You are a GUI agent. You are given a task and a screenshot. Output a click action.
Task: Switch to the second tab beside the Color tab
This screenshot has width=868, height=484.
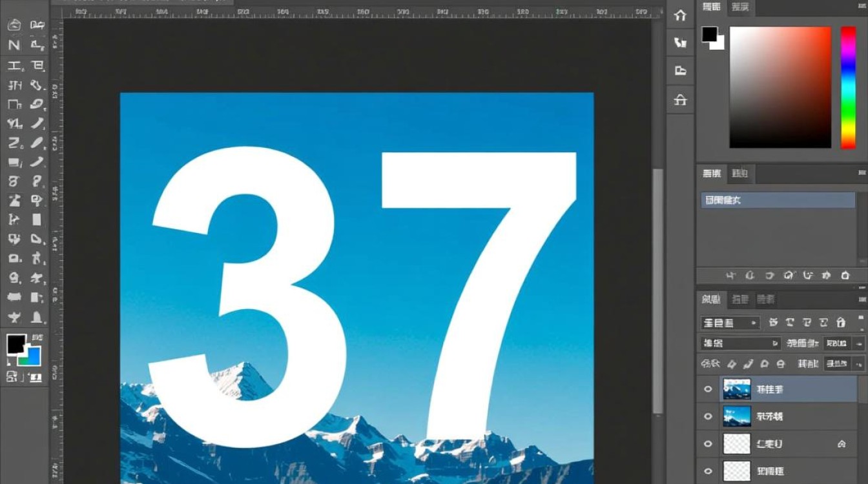click(740, 7)
